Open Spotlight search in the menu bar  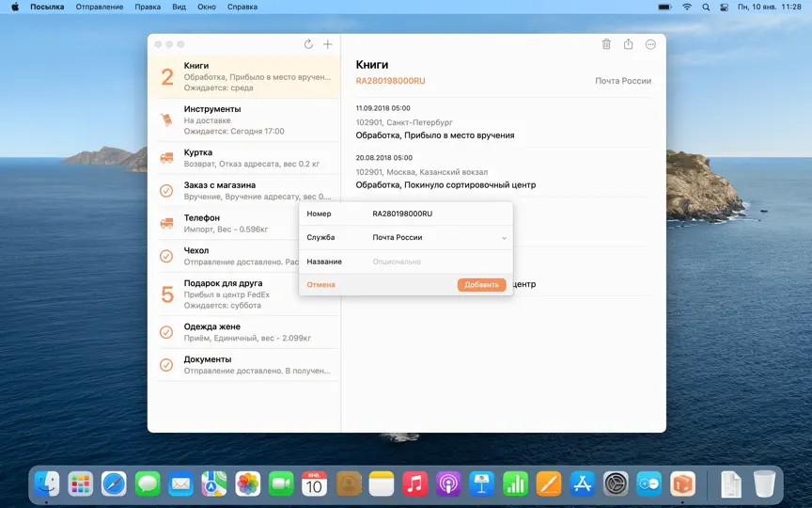pyautogui.click(x=706, y=8)
